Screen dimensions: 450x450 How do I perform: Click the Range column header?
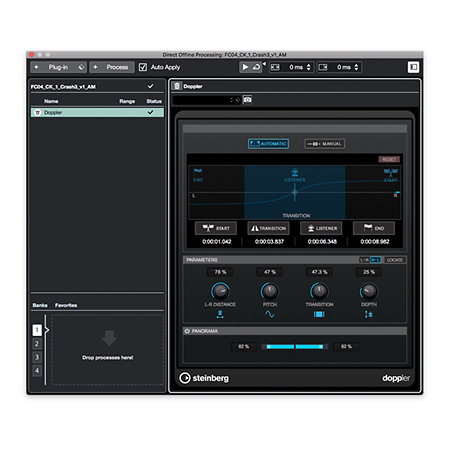pos(127,101)
